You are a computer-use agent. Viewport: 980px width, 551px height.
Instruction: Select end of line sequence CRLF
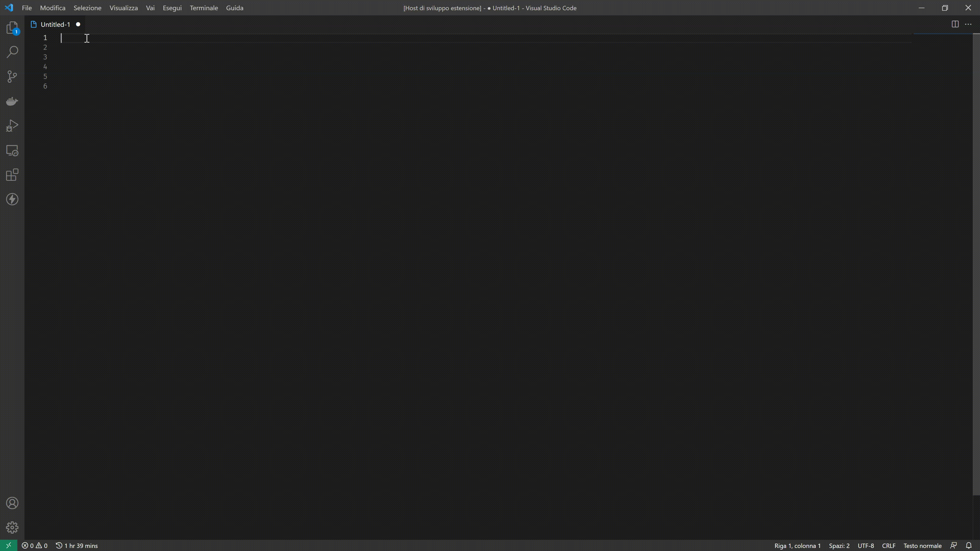pyautogui.click(x=888, y=545)
